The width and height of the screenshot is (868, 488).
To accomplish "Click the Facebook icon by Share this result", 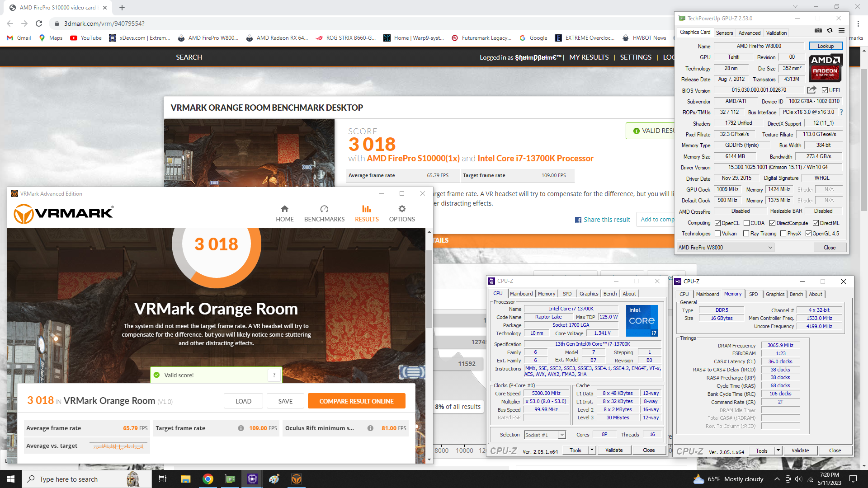I will point(578,220).
